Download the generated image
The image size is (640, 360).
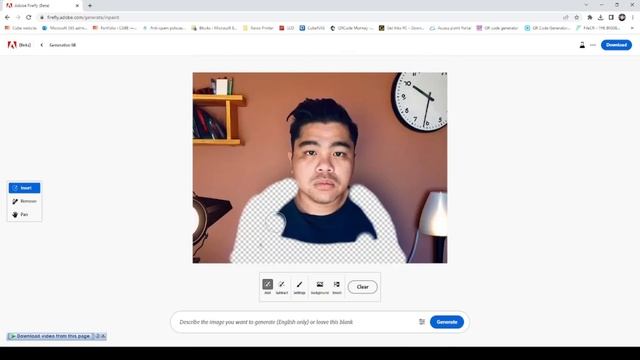click(616, 45)
